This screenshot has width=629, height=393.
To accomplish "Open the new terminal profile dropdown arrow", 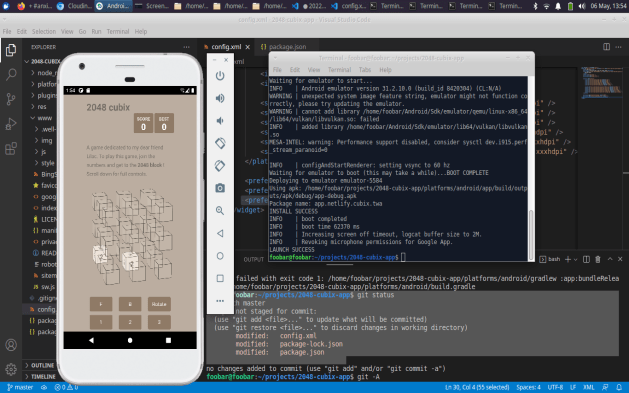I will click(x=576, y=259).
